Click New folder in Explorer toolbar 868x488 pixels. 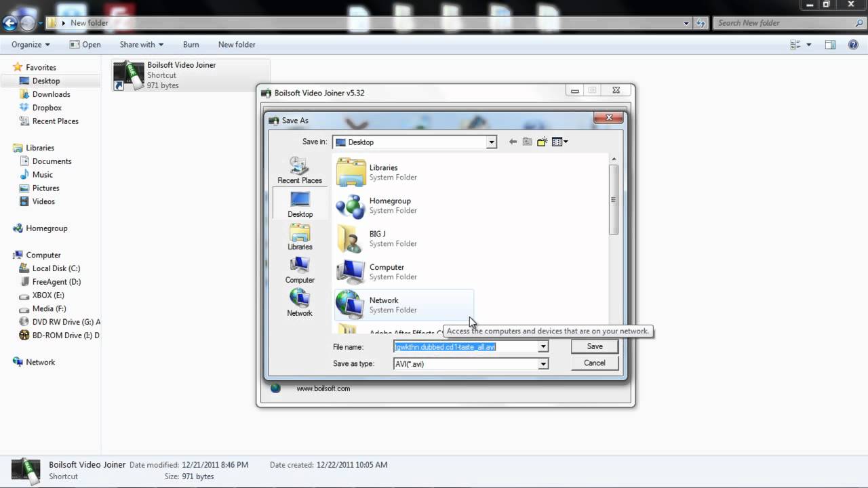pos(237,45)
